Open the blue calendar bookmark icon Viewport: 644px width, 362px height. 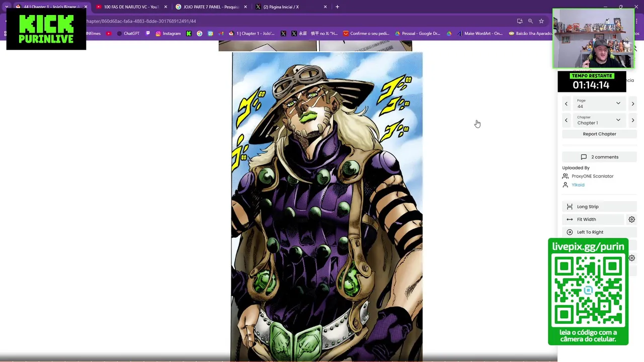(210, 34)
